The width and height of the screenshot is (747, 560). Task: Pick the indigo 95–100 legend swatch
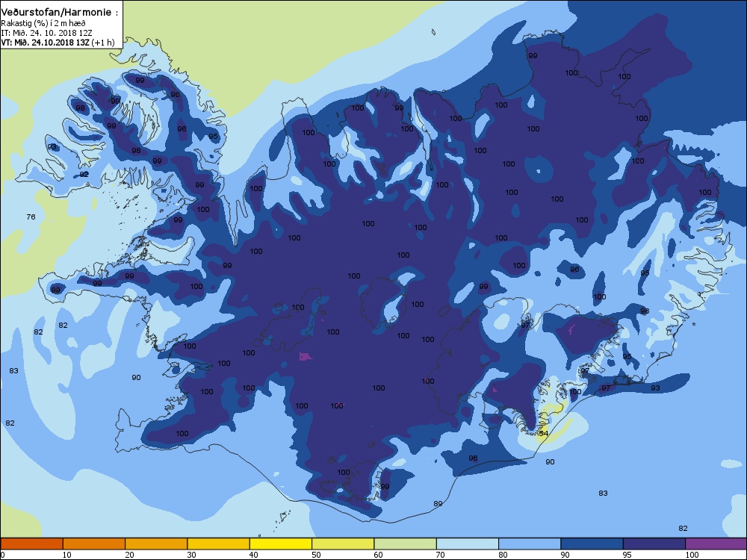(x=654, y=544)
